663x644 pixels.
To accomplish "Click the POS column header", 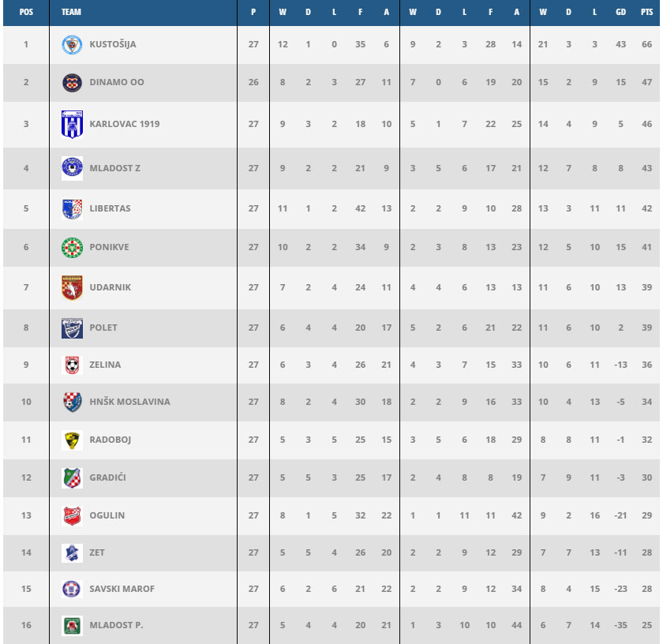I will pos(25,13).
